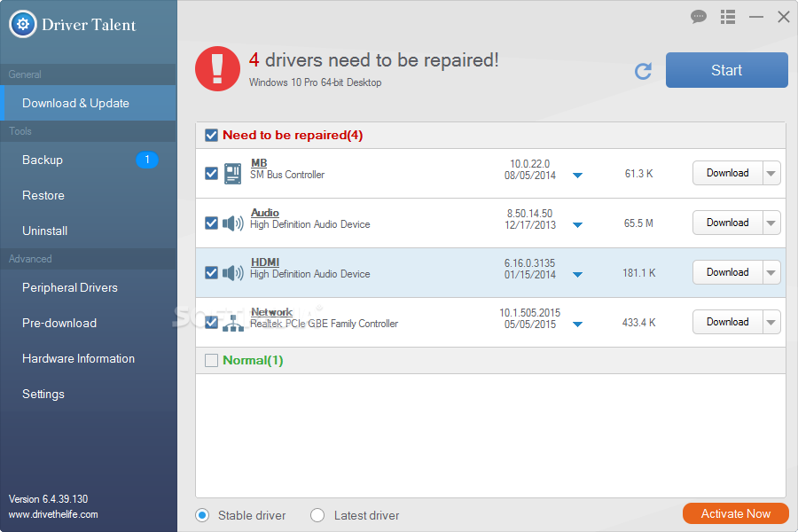Expand version list for MB 10.0.22.0

577,176
